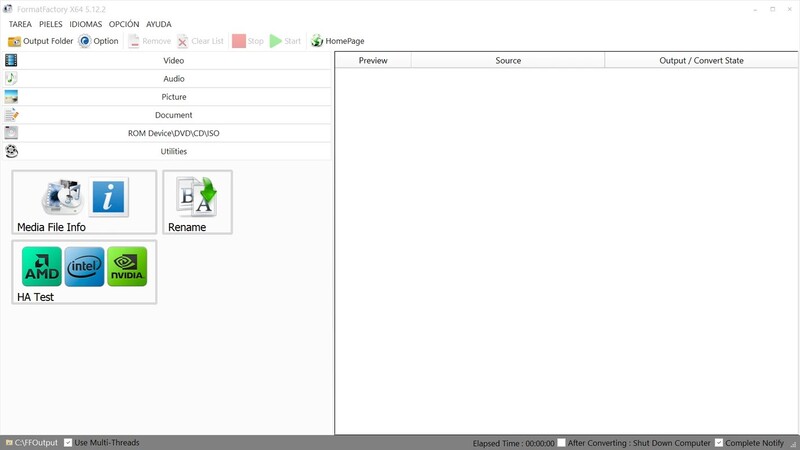
Task: Click the C:\FFOutput folder icon in status bar
Action: click(9, 442)
